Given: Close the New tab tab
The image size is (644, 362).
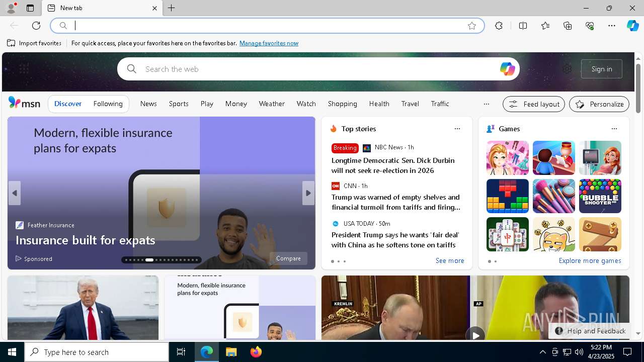Looking at the screenshot, I should point(154,8).
